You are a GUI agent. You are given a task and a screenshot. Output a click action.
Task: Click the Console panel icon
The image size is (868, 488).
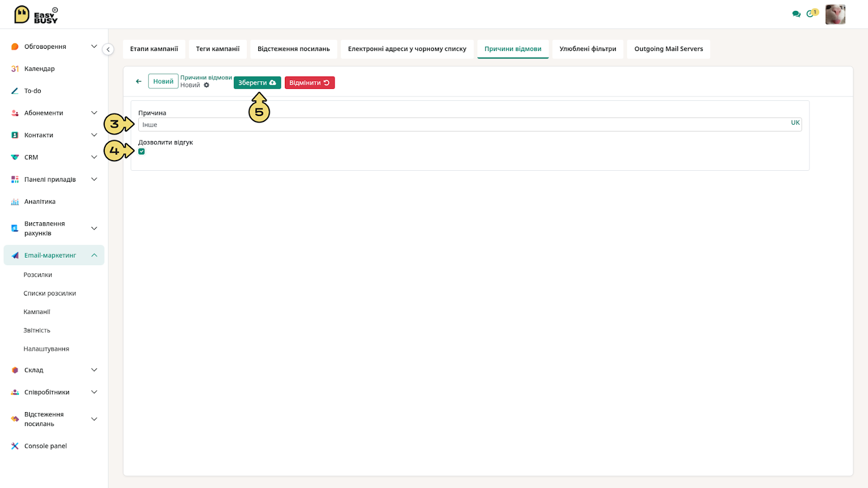click(x=15, y=446)
